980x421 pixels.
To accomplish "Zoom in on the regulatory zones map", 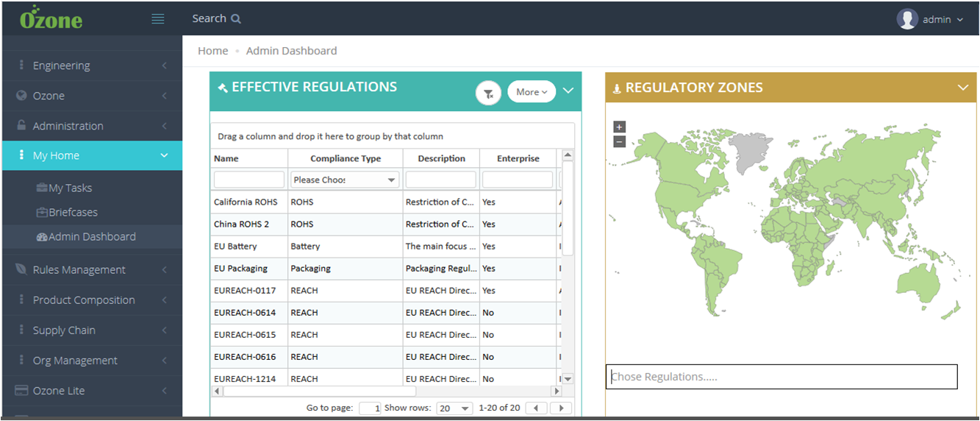I will pos(619,127).
